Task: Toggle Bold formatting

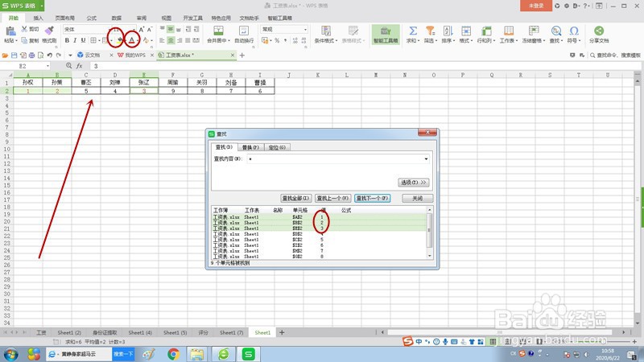Action: coord(67,40)
